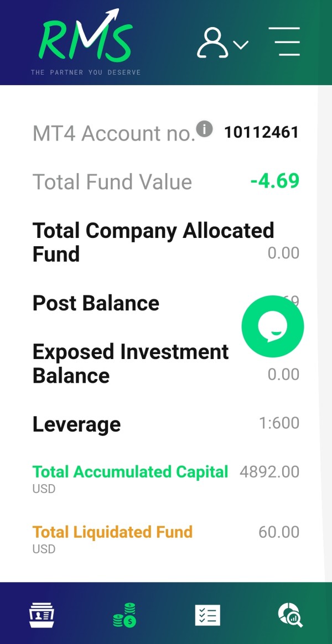This screenshot has height=644, width=332.
Task: Open the ID card tab in bottom bar
Action: [41, 615]
